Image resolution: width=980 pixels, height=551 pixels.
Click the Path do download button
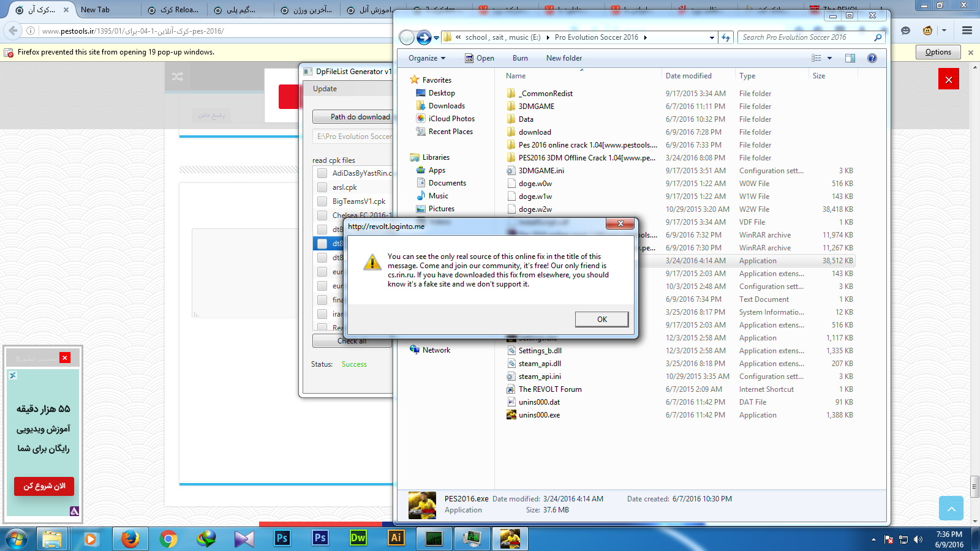pyautogui.click(x=352, y=116)
